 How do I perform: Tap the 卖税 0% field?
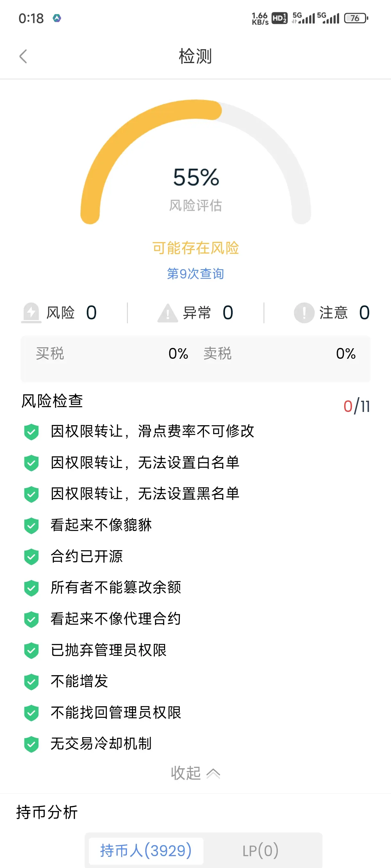pyautogui.click(x=279, y=353)
